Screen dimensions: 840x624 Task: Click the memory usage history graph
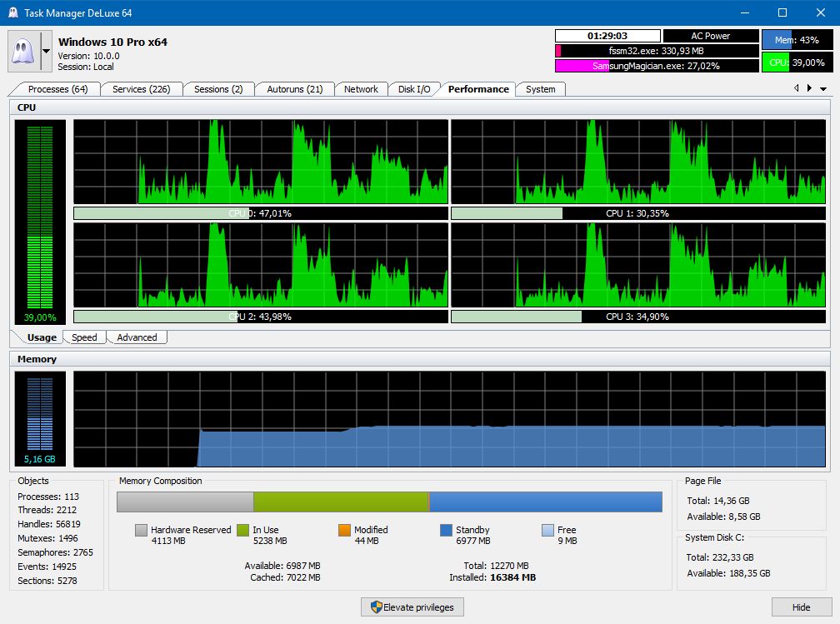(449, 419)
